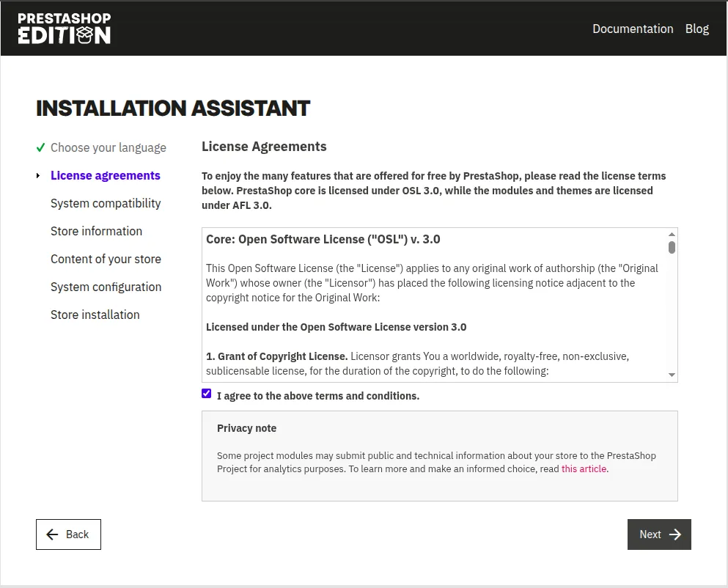Viewport: 728px width, 588px height.
Task: Click the PrestaShop Edition logo
Action: coord(65,29)
